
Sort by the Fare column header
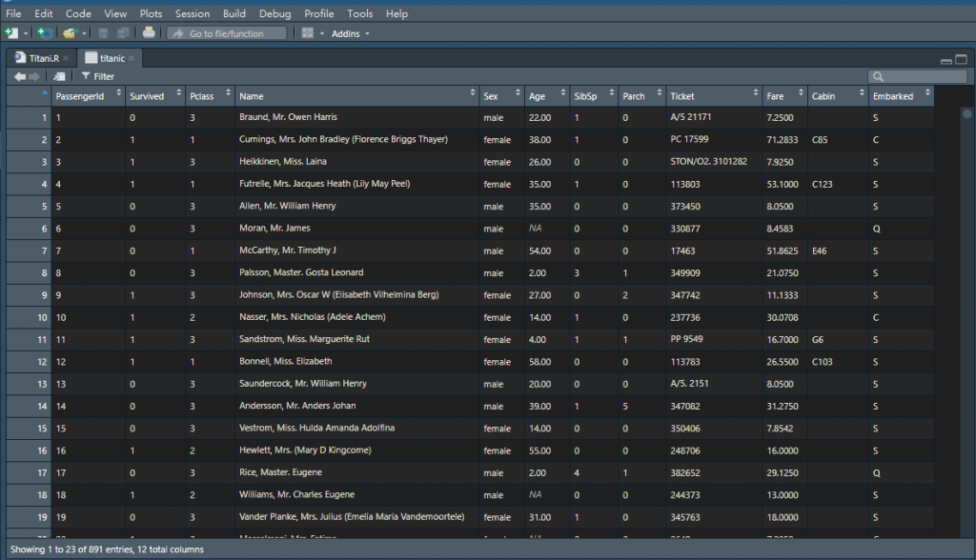point(784,96)
